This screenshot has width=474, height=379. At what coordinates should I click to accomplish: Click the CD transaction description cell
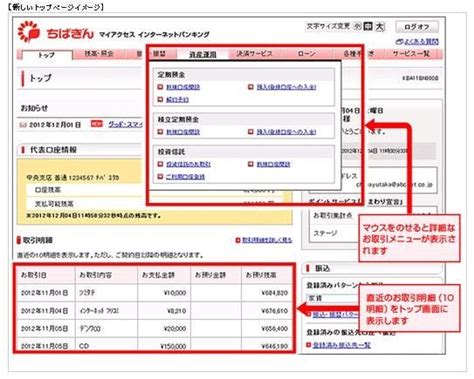(106, 345)
